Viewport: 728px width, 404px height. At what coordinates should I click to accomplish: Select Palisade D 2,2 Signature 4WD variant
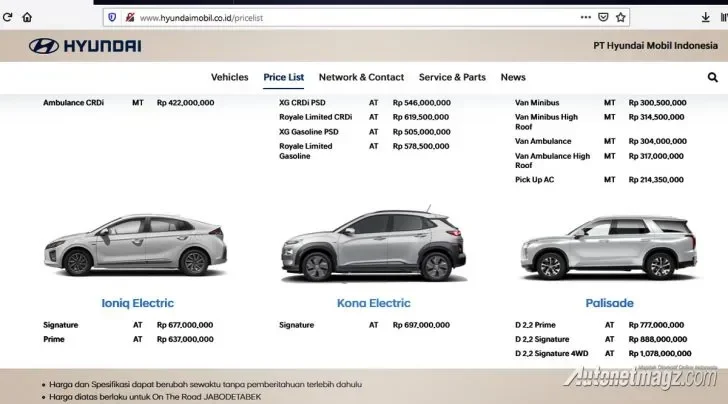pos(552,353)
